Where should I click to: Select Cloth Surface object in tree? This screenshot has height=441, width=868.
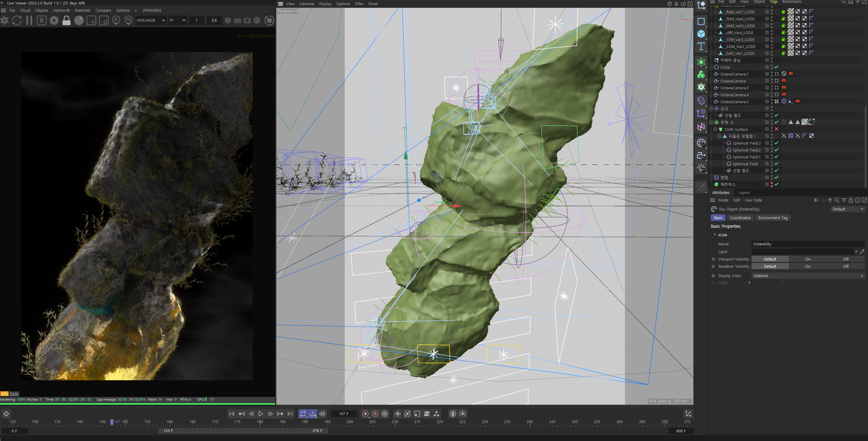[736, 129]
